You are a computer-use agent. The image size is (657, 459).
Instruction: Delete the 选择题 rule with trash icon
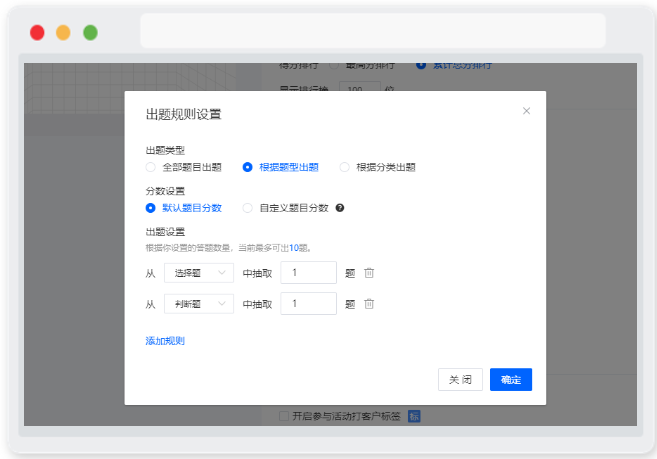pos(369,273)
